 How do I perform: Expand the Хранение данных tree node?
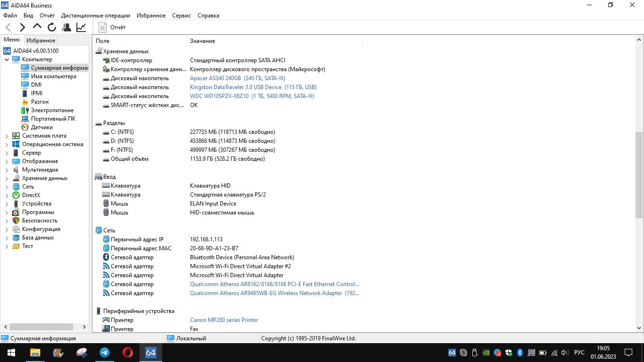tap(7, 178)
